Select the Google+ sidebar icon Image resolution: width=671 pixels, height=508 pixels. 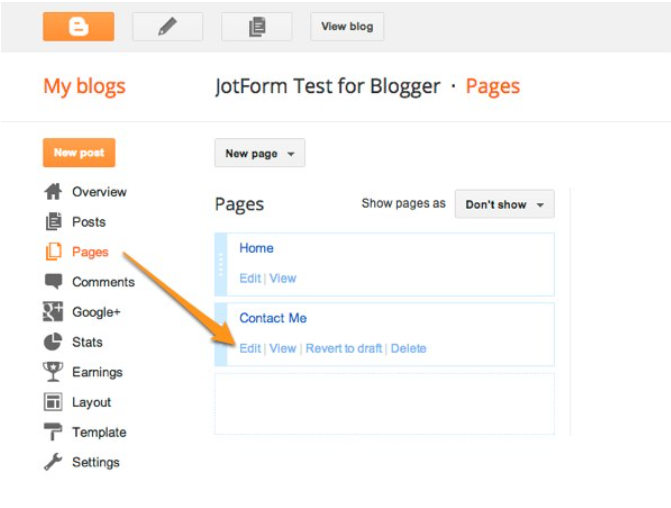[53, 312]
